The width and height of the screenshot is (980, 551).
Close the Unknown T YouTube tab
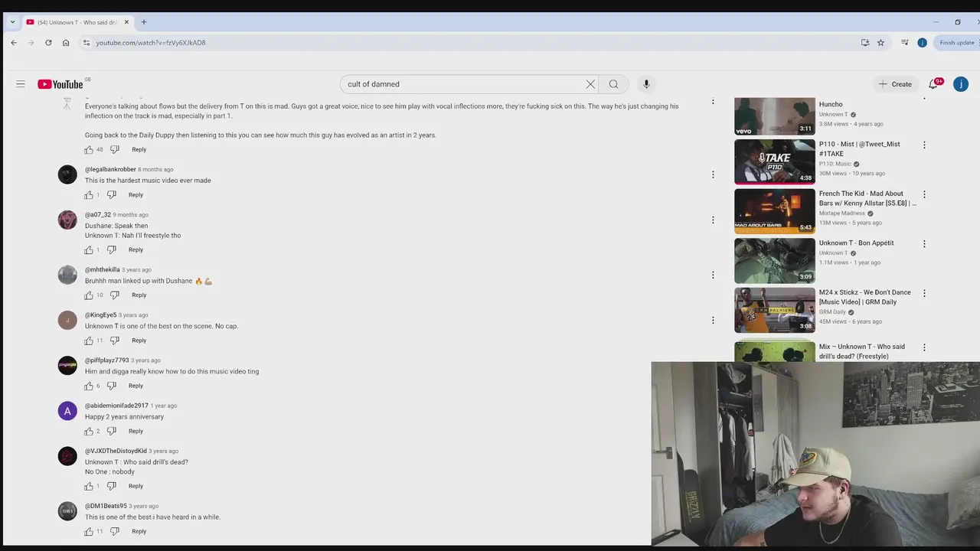tap(126, 22)
